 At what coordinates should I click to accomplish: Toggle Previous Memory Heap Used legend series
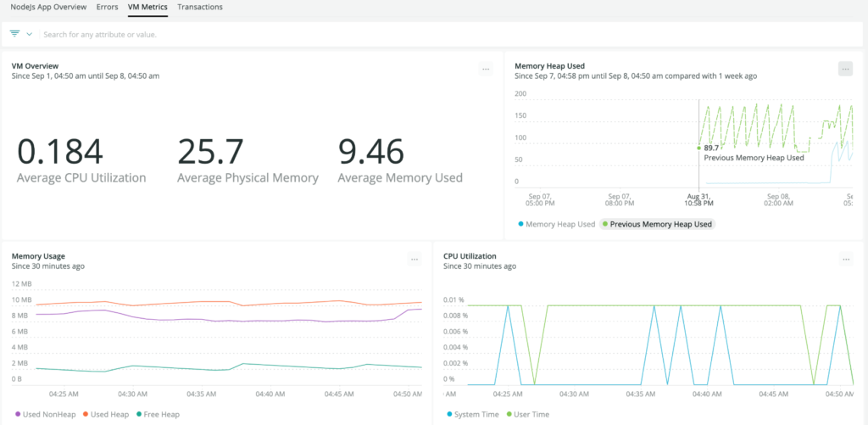[658, 225]
